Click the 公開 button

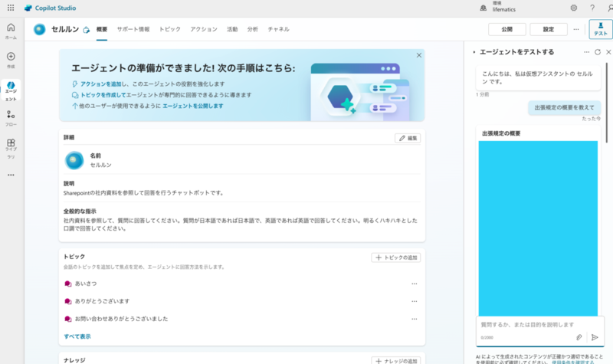(x=507, y=29)
